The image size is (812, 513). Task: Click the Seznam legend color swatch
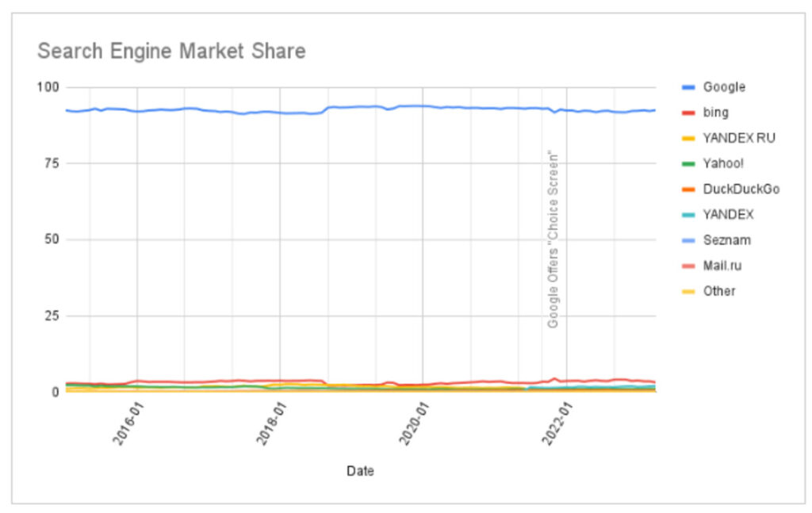(x=688, y=239)
